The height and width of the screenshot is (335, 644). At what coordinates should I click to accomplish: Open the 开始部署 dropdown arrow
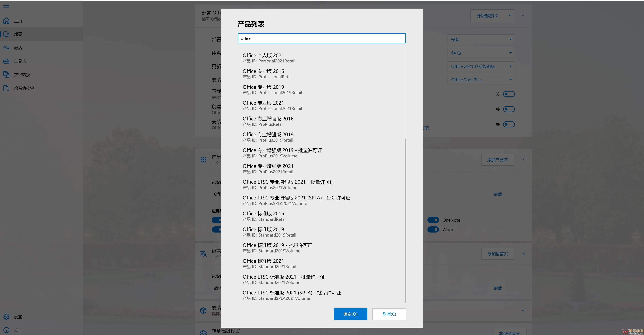click(509, 16)
